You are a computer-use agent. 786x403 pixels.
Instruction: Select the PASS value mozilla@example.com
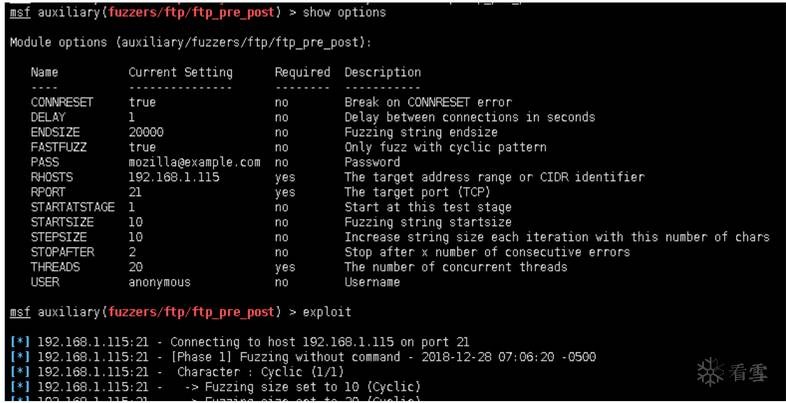[194, 162]
